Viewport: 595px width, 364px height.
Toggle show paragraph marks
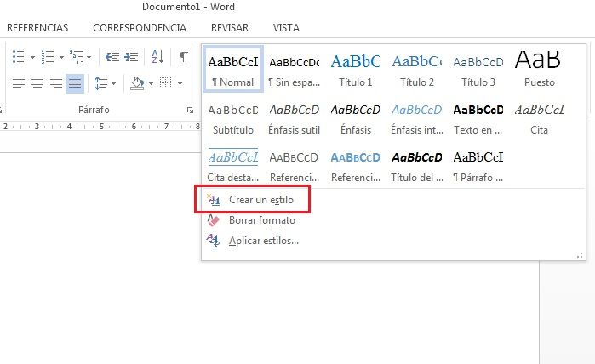point(183,57)
